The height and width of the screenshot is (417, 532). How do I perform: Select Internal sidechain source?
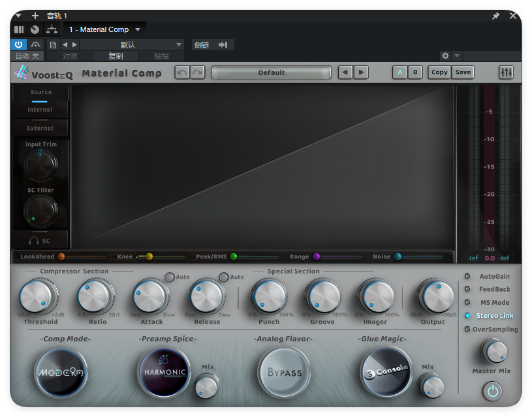(40, 110)
